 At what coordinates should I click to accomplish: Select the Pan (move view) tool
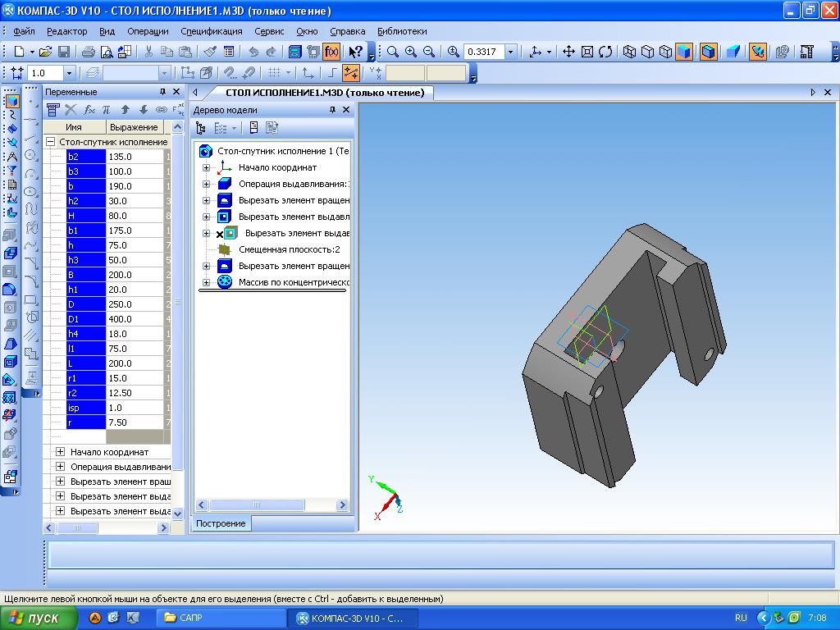[x=568, y=52]
